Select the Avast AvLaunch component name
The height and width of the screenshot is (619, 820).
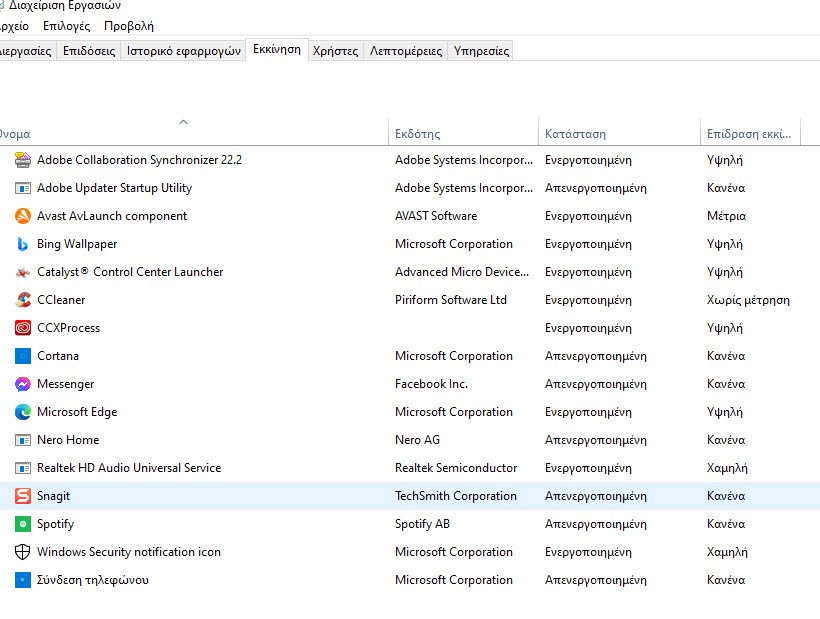[x=112, y=216]
